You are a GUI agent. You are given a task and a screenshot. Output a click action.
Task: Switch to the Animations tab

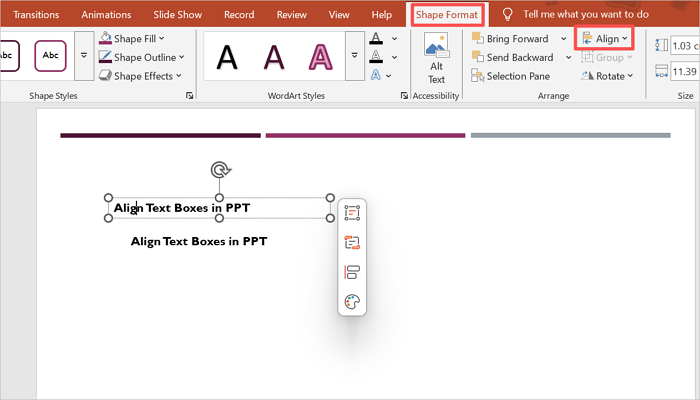click(106, 15)
